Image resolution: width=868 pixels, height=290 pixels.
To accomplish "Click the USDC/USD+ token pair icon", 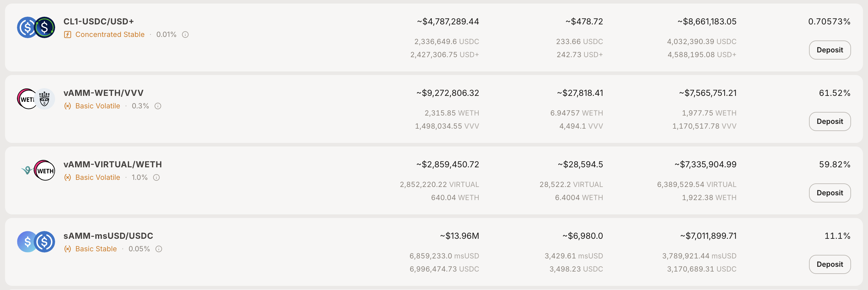I will [x=36, y=28].
